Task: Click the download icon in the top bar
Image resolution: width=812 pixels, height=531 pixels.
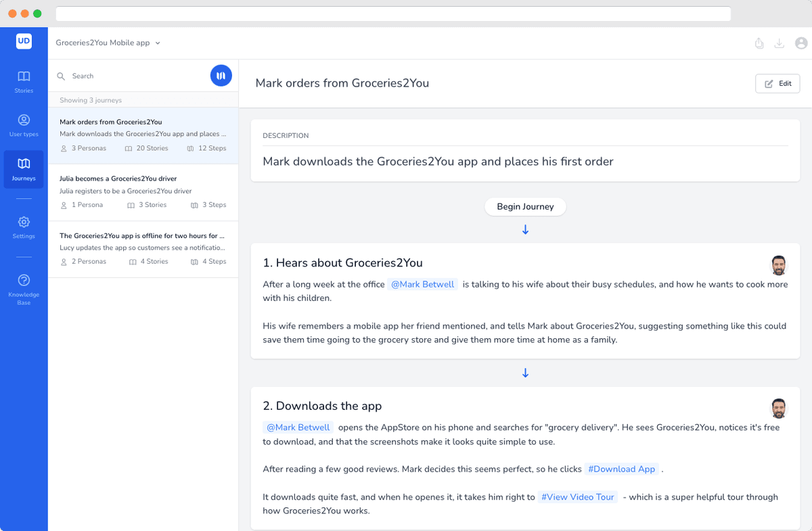Action: (x=779, y=43)
